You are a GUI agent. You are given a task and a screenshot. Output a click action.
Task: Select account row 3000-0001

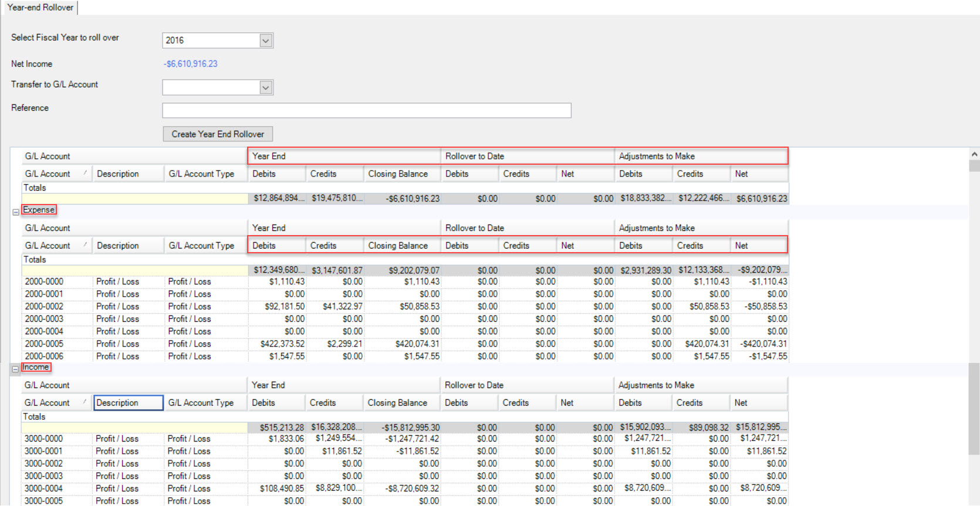(x=404, y=451)
